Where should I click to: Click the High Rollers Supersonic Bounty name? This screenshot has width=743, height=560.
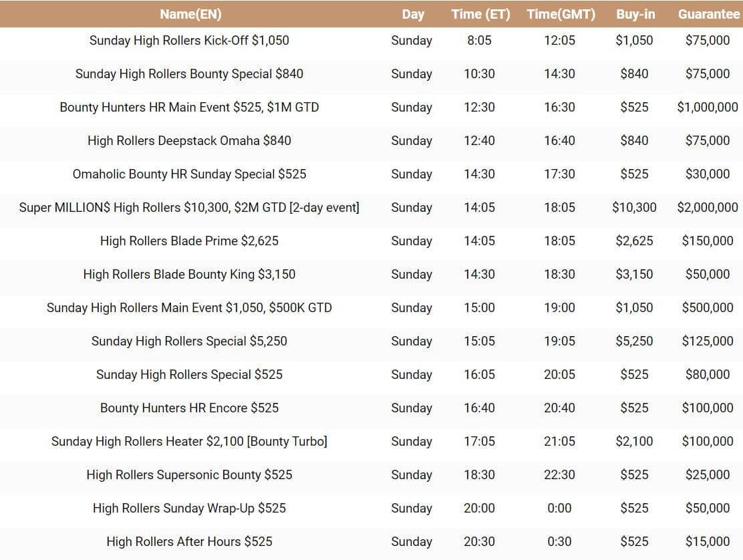190,475
